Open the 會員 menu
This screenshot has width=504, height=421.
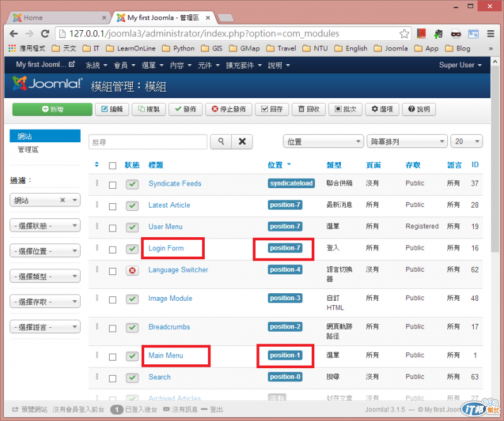click(x=124, y=65)
